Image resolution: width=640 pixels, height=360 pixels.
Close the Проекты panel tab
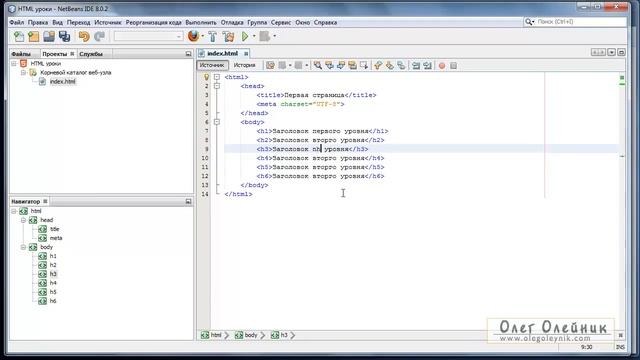click(x=72, y=54)
